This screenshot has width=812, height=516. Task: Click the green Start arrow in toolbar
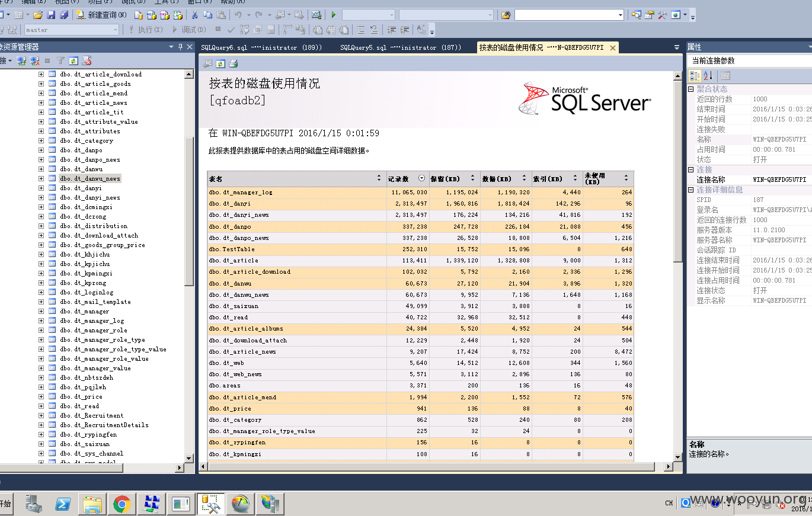(x=334, y=15)
